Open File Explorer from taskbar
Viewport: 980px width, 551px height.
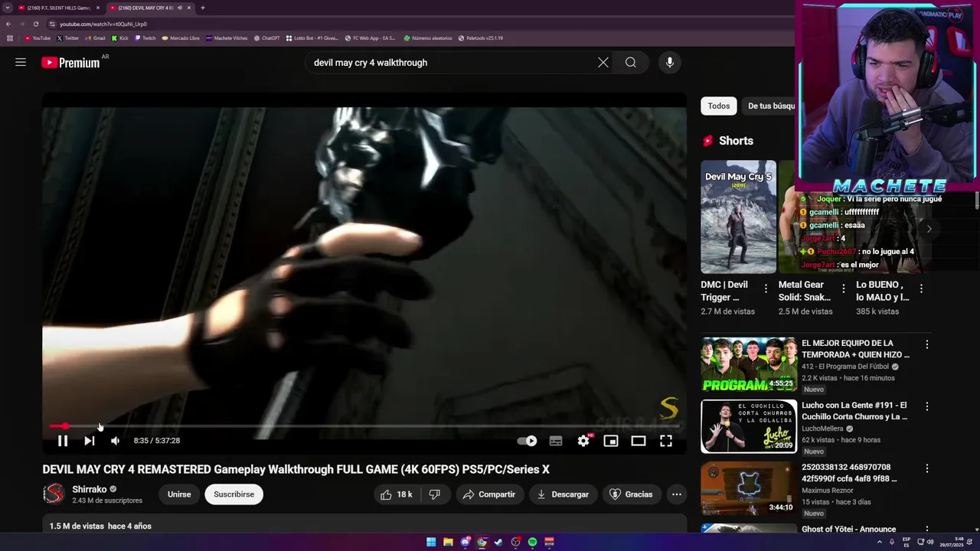point(448,542)
